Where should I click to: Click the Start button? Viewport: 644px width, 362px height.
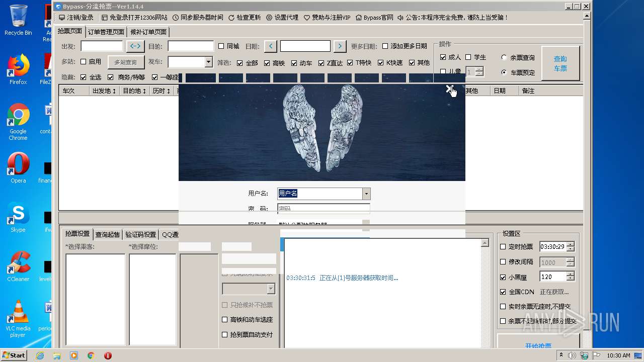(x=14, y=355)
